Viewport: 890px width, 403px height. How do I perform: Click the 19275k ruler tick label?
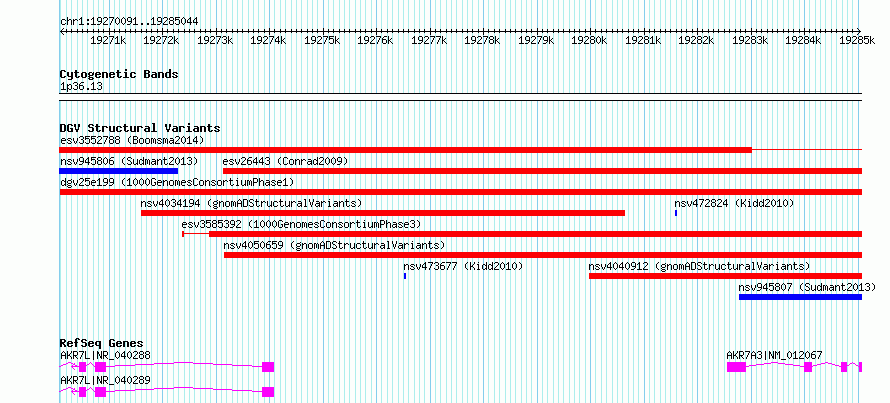tap(322, 40)
